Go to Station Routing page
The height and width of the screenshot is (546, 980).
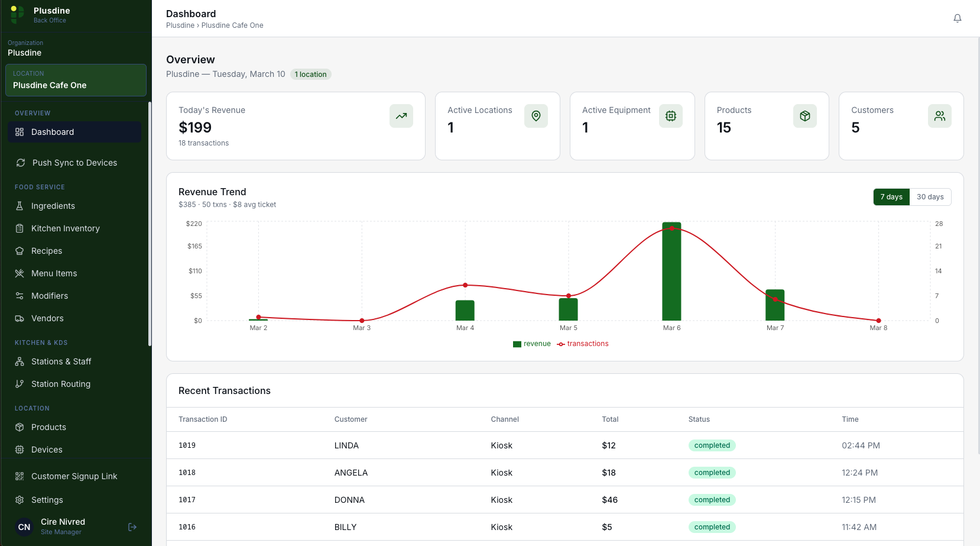(x=60, y=384)
